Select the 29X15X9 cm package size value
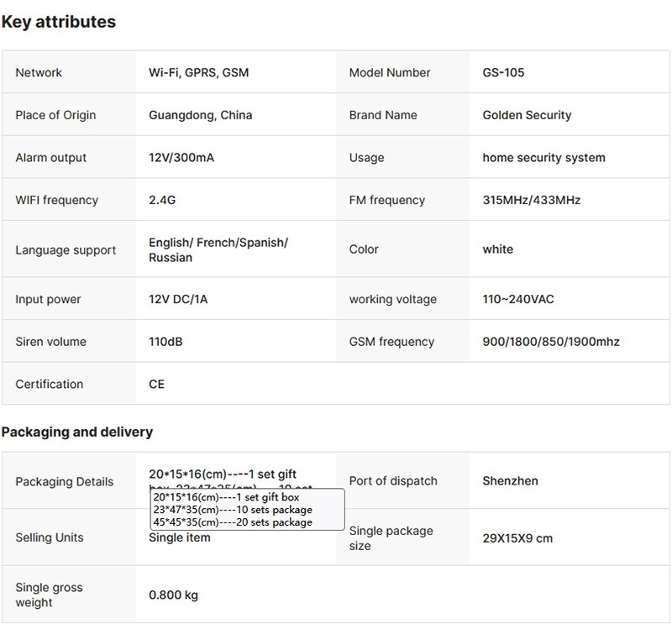 pos(517,538)
